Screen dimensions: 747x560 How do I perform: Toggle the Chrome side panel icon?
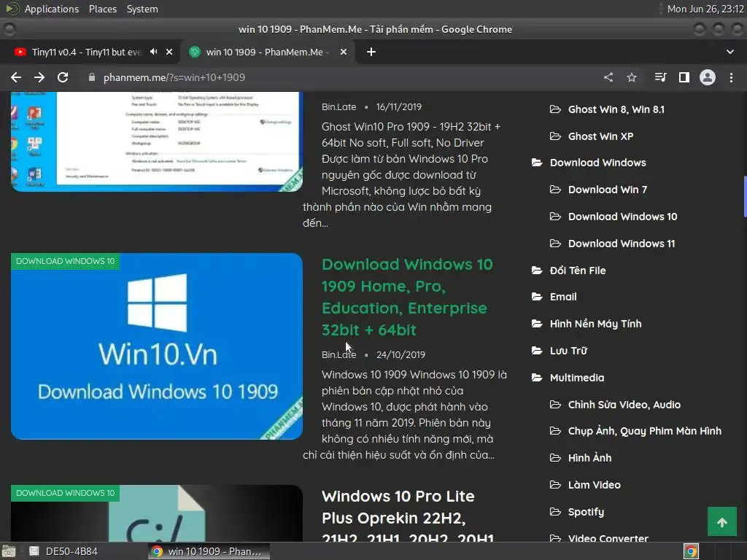pos(684,77)
